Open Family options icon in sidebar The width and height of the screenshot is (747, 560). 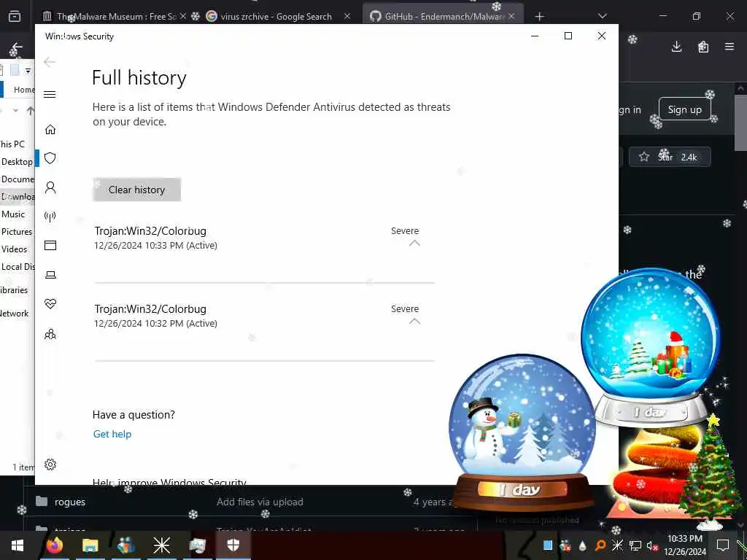point(50,334)
